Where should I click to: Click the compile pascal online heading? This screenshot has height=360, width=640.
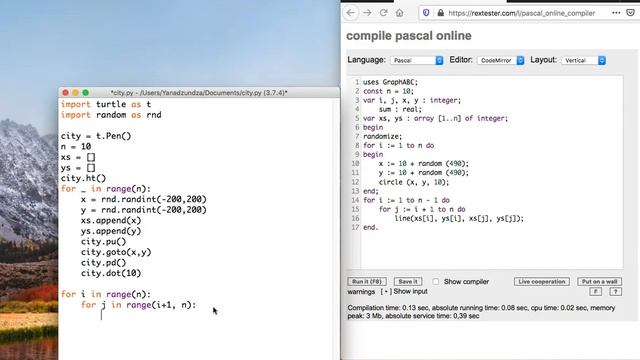tap(409, 36)
